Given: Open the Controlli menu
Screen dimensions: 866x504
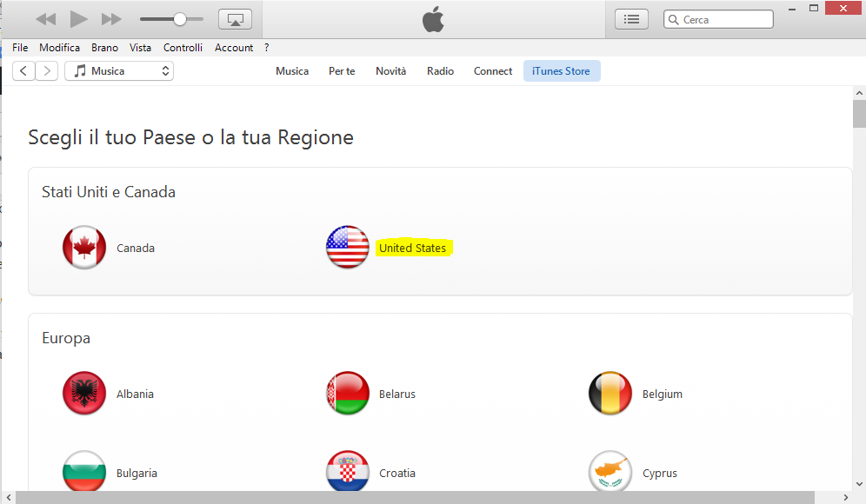Looking at the screenshot, I should [183, 48].
